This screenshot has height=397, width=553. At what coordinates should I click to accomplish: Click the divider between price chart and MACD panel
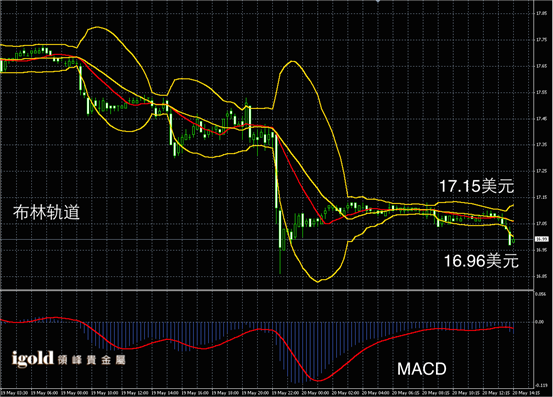(x=267, y=290)
